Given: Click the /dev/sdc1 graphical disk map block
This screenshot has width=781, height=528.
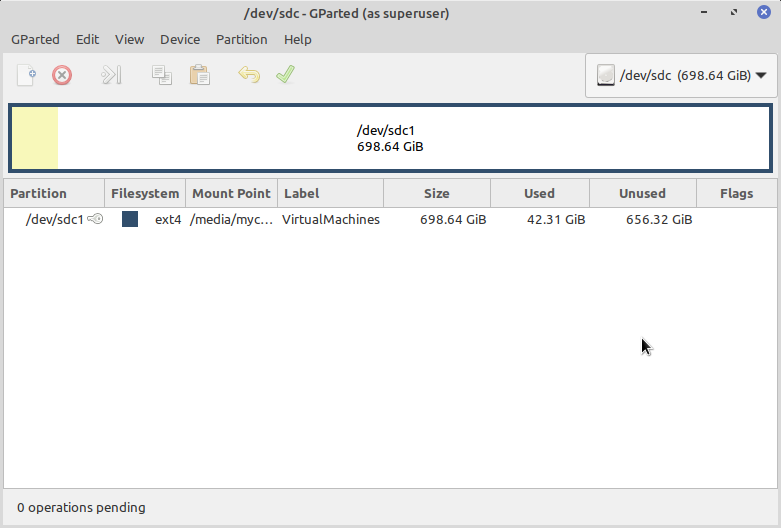Looking at the screenshot, I should (390, 139).
